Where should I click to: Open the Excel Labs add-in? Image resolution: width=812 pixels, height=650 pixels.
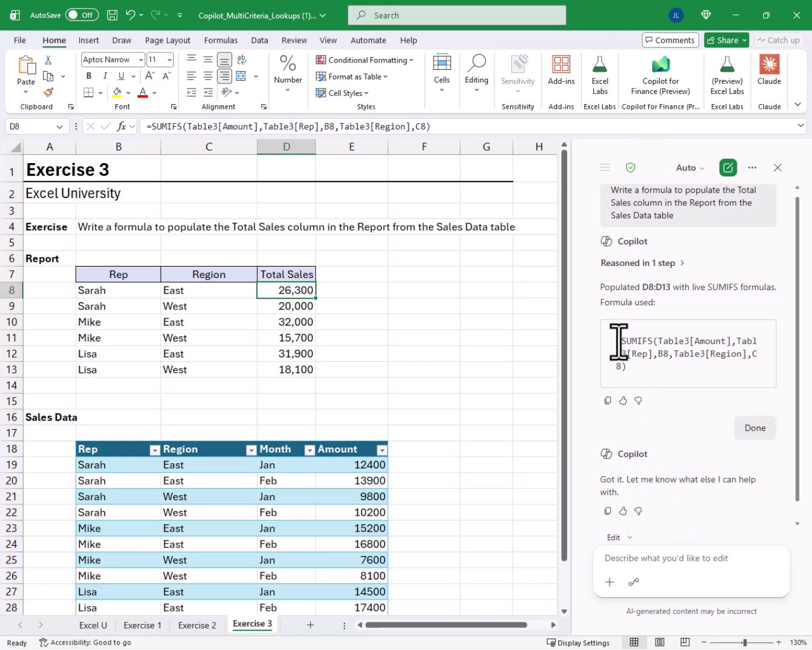click(x=600, y=75)
